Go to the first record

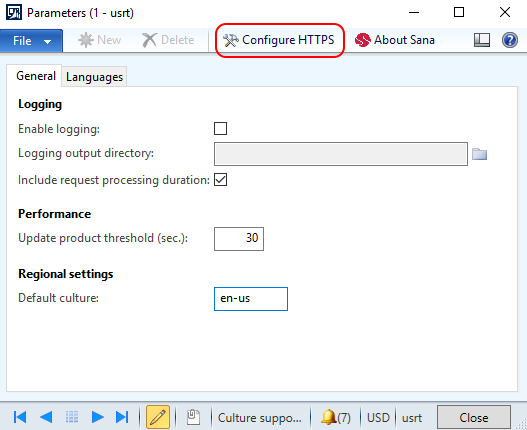[x=20, y=417]
